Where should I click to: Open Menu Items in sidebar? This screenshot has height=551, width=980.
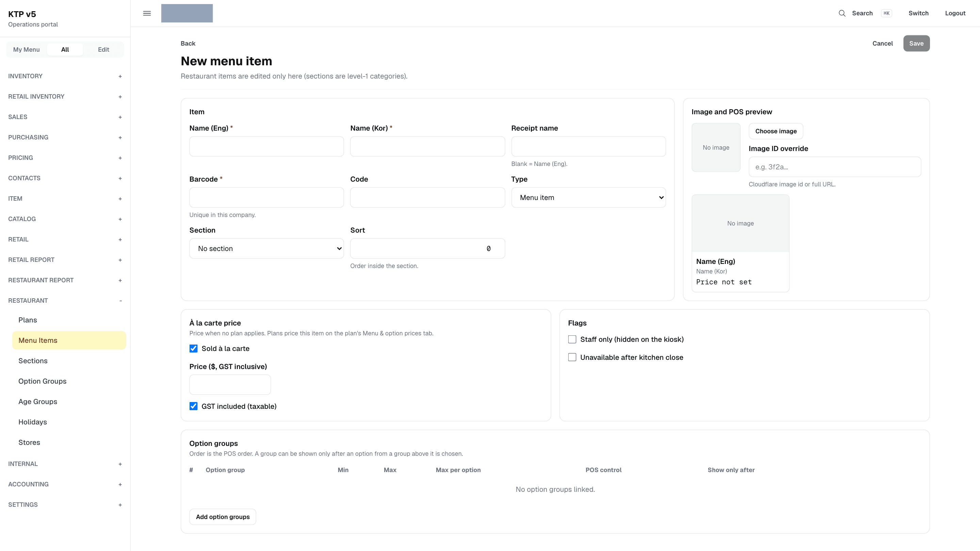[x=69, y=340]
